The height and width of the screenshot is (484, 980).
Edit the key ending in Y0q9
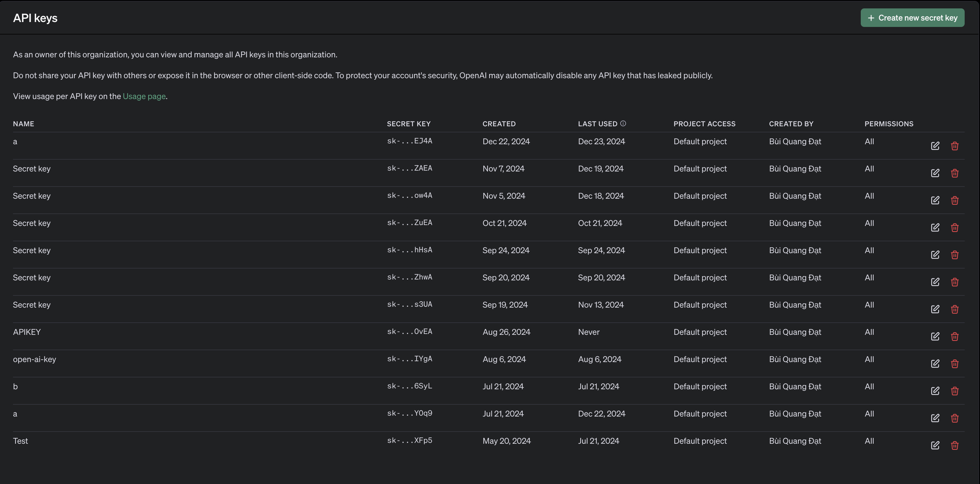935,418
